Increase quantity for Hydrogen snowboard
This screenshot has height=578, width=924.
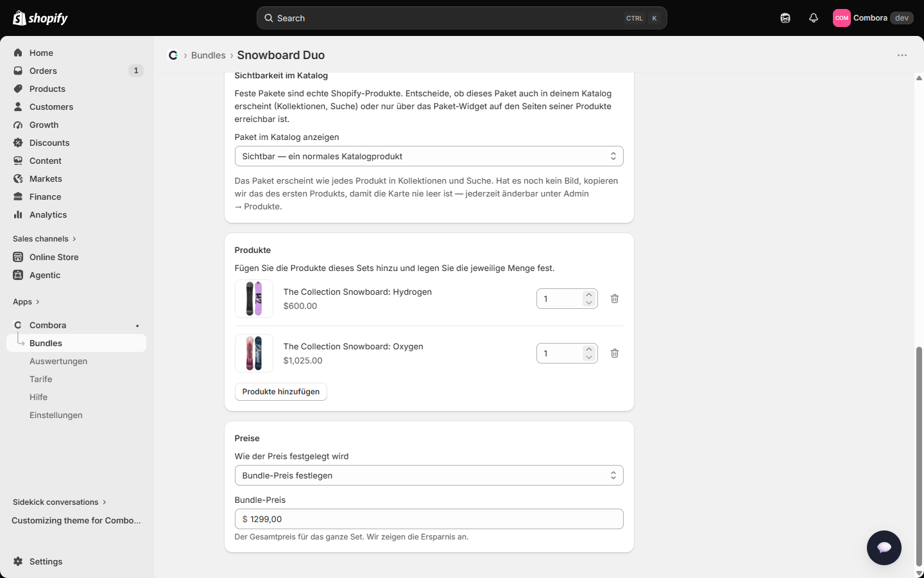pos(589,295)
